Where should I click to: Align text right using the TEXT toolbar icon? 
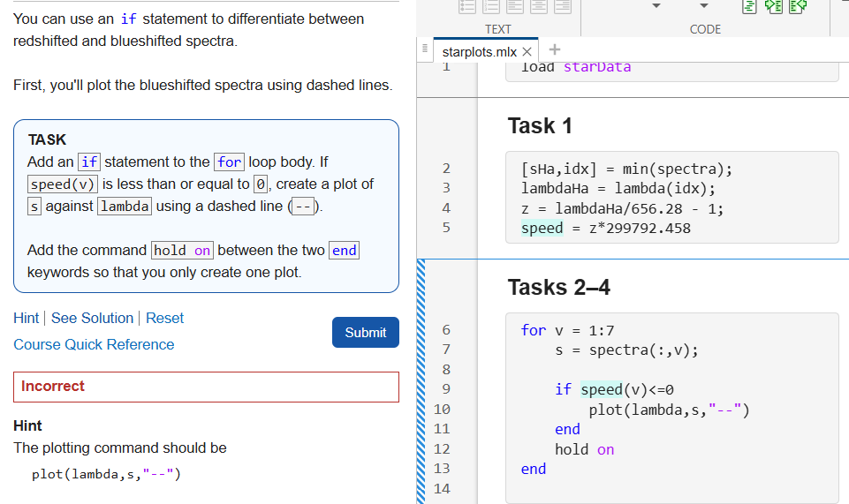[x=562, y=6]
